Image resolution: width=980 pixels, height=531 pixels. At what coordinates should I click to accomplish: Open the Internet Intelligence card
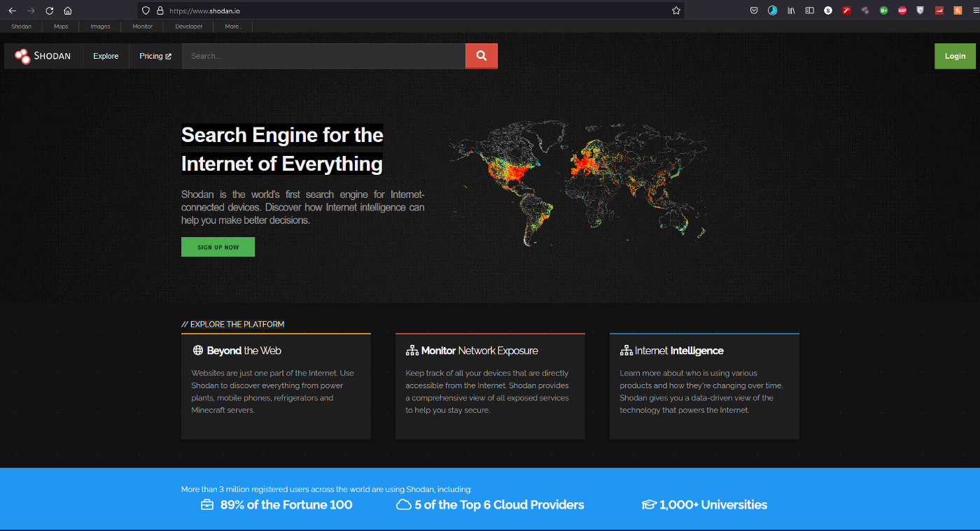click(704, 386)
